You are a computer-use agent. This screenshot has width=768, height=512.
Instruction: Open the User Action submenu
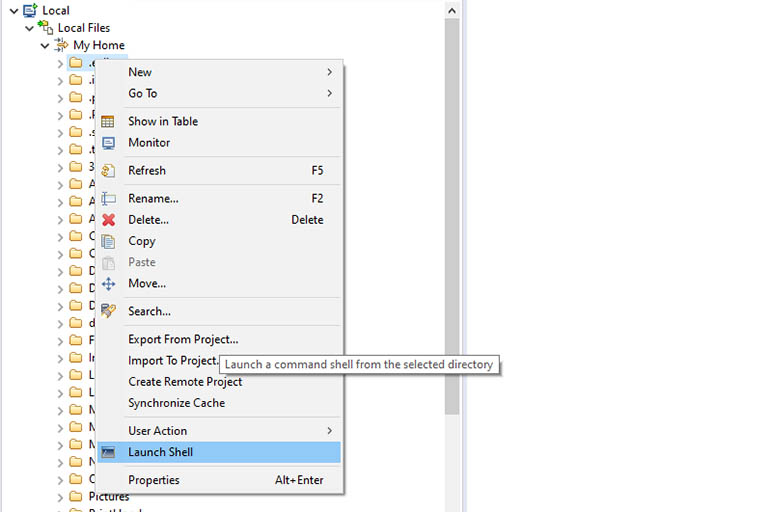[x=219, y=431]
